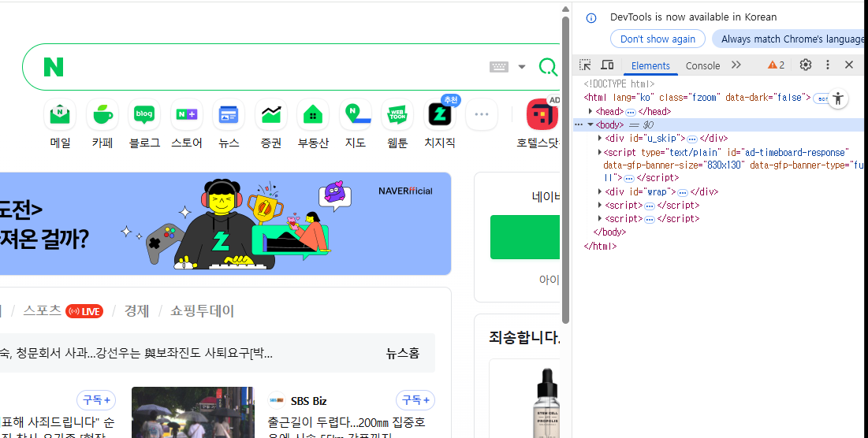Open the rainy street news thumbnail
868x438 pixels.
[x=192, y=412]
